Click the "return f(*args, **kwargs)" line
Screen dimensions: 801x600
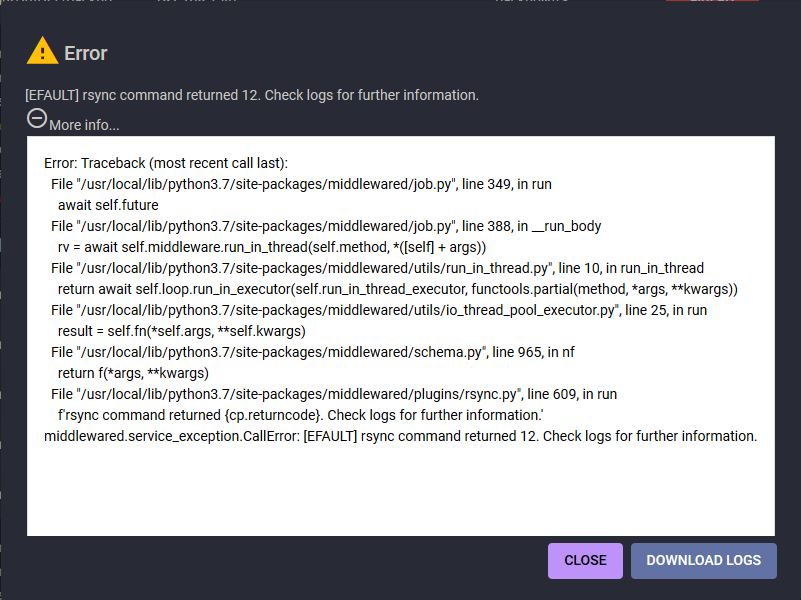[133, 373]
